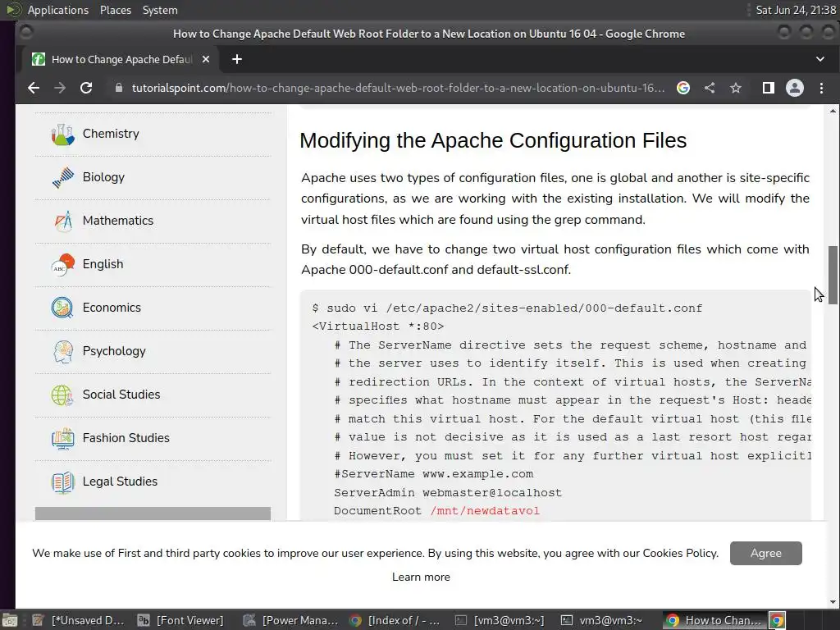840x630 pixels.
Task: Click the Fashion Studies icon
Action: click(62, 438)
